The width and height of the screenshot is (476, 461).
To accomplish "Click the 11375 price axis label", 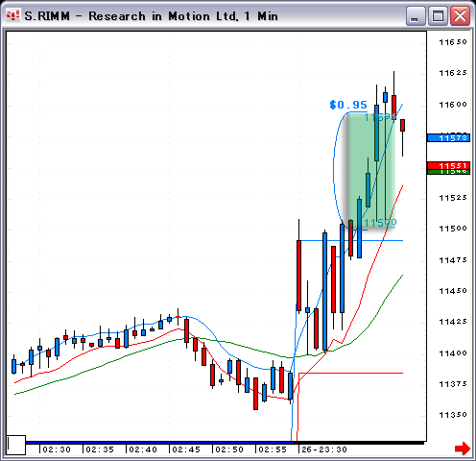I will pyautogui.click(x=453, y=383).
